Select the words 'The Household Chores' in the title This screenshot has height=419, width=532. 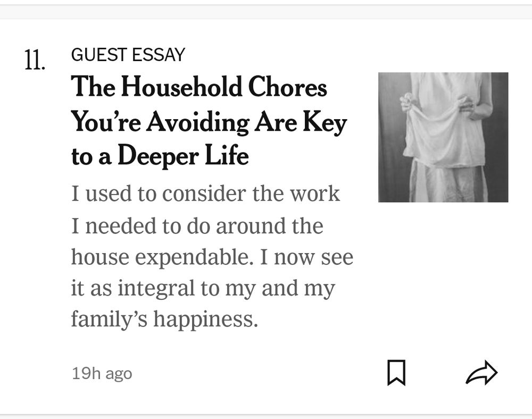[x=199, y=88]
